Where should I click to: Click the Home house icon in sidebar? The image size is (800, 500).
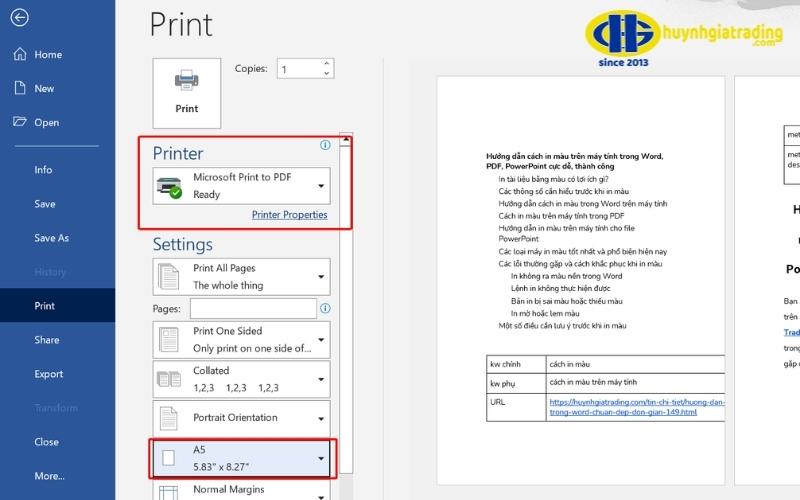(20, 54)
